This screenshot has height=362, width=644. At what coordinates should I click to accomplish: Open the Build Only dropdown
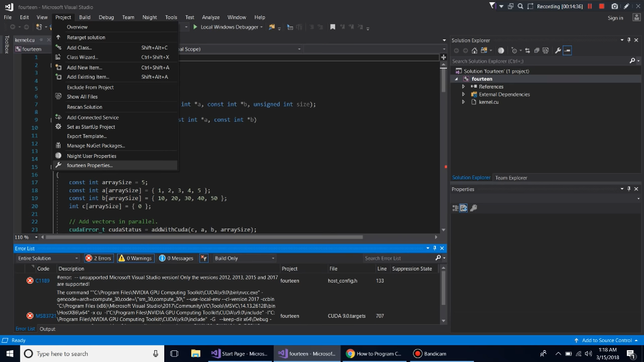point(245,258)
